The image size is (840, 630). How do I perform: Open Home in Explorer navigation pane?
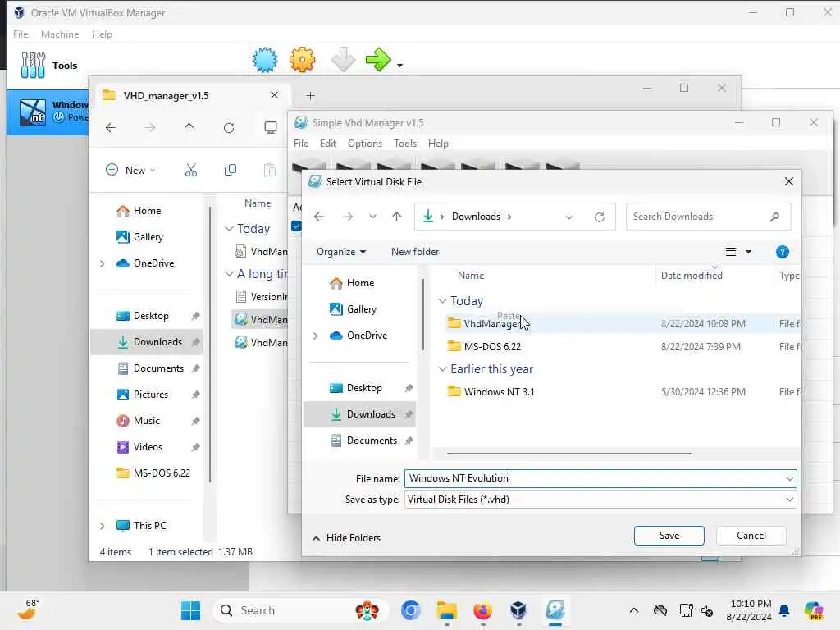(139, 211)
